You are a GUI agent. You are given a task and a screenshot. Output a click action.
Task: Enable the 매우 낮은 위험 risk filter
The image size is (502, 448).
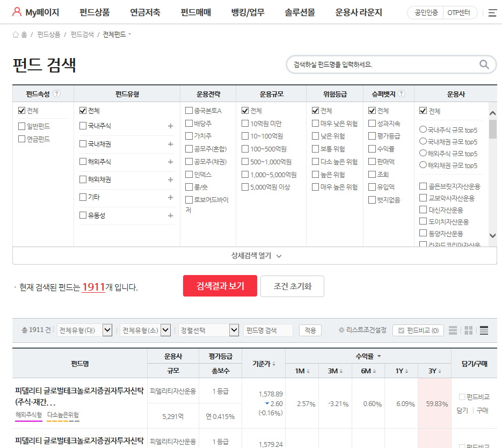tap(314, 122)
